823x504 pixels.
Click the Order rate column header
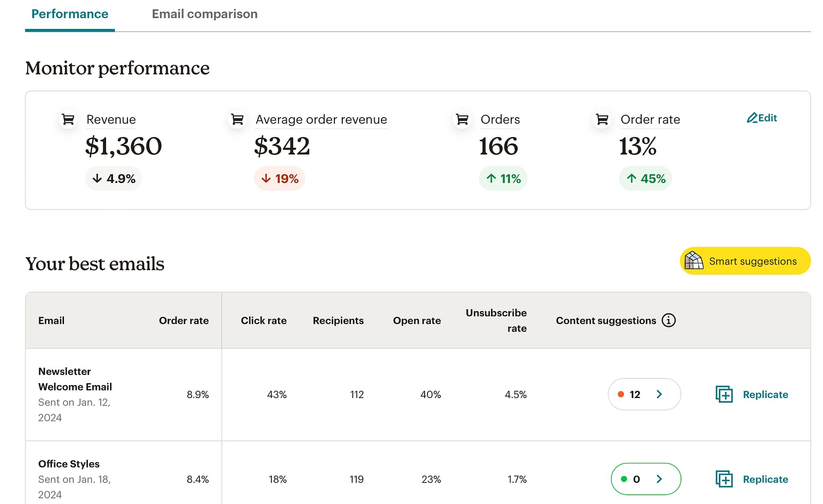point(184,321)
